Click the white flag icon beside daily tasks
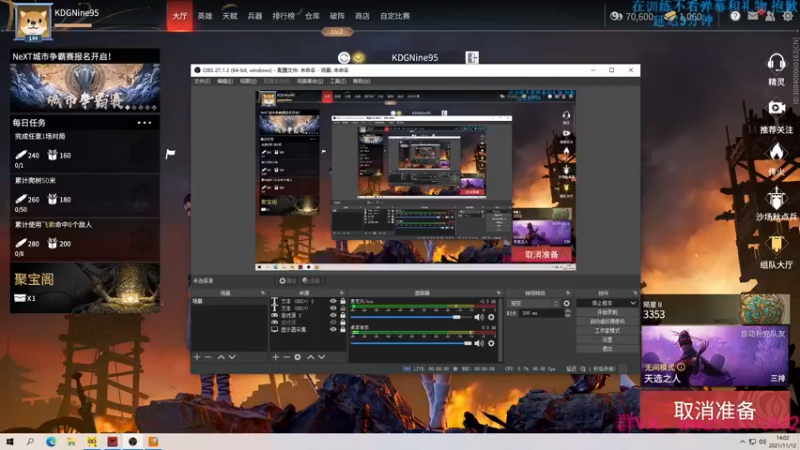The image size is (800, 450). 170,153
